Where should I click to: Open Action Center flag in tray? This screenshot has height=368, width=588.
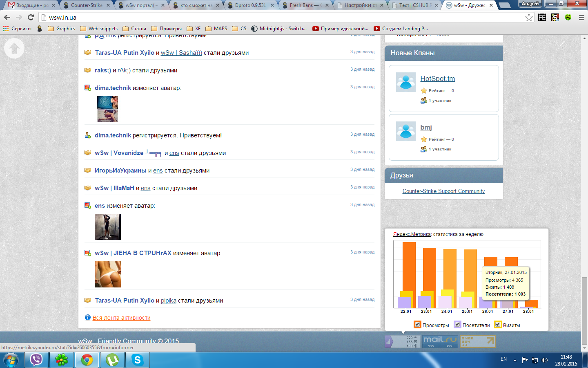coord(525,360)
